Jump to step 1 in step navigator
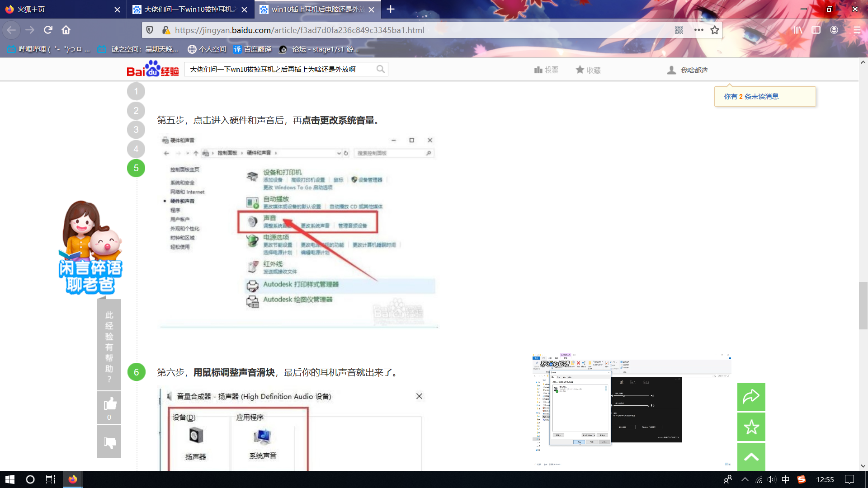The image size is (868, 488). (x=136, y=91)
